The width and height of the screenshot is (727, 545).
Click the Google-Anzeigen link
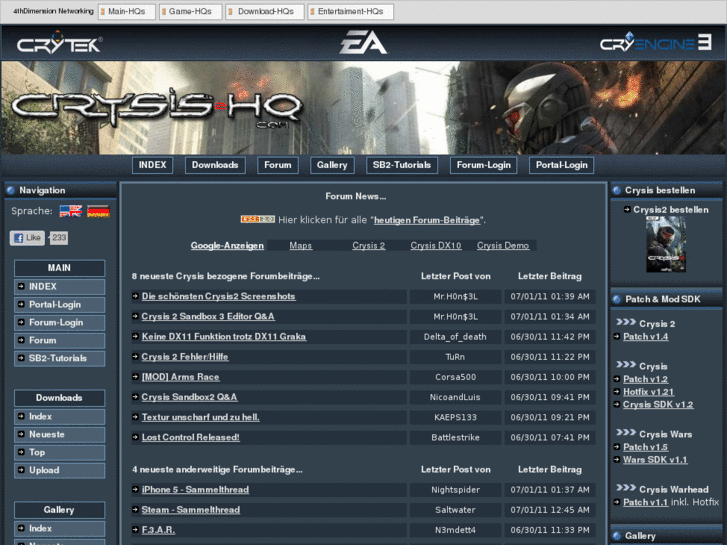tap(227, 245)
